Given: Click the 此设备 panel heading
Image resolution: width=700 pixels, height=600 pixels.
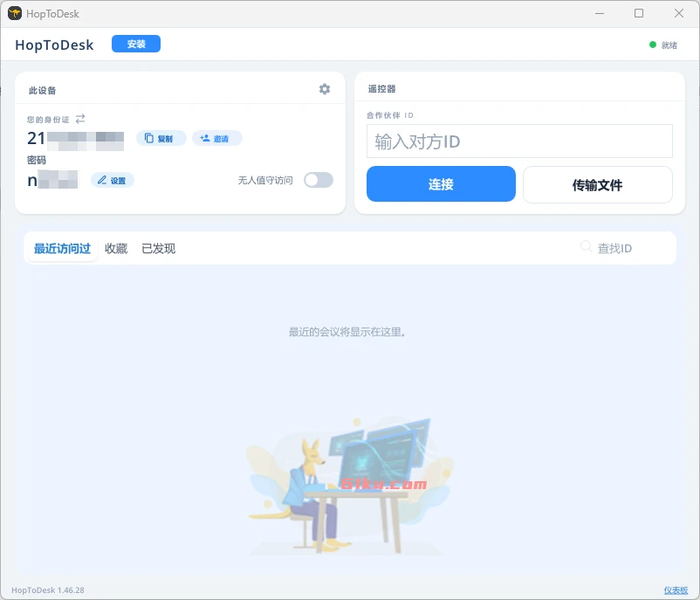Looking at the screenshot, I should pyautogui.click(x=43, y=91).
